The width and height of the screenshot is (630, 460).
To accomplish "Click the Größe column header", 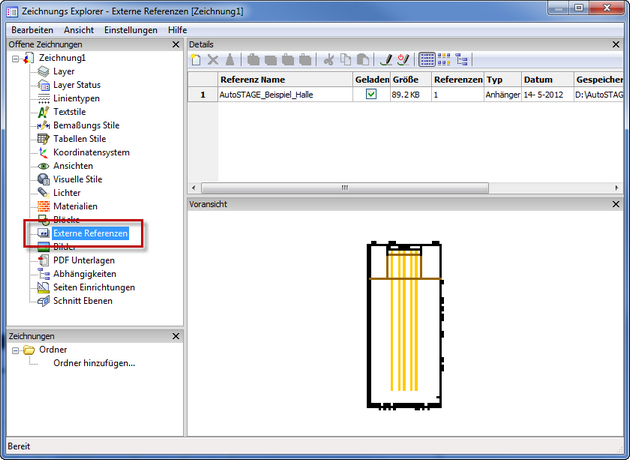I will tap(408, 78).
